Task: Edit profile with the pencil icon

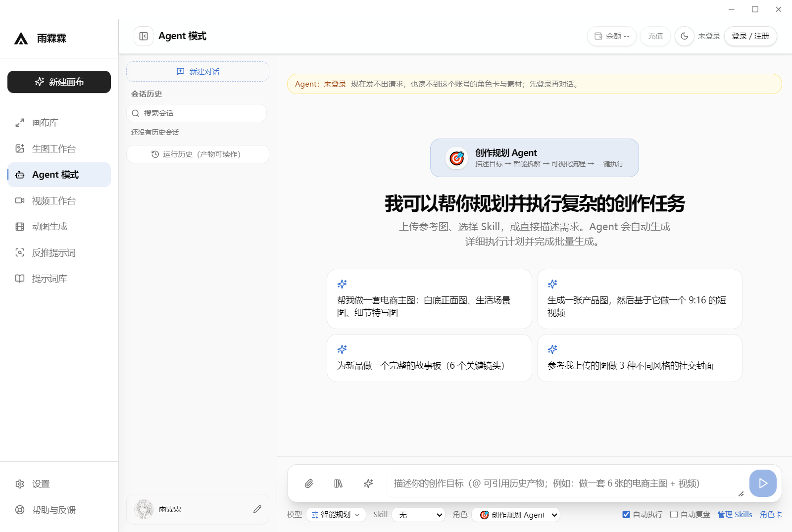Action: pyautogui.click(x=257, y=509)
